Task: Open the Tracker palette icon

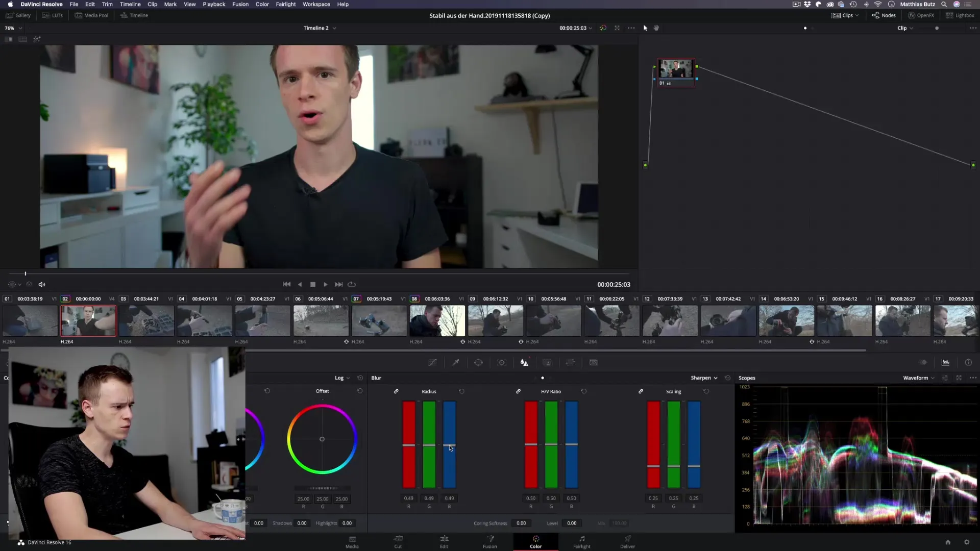Action: (x=502, y=363)
